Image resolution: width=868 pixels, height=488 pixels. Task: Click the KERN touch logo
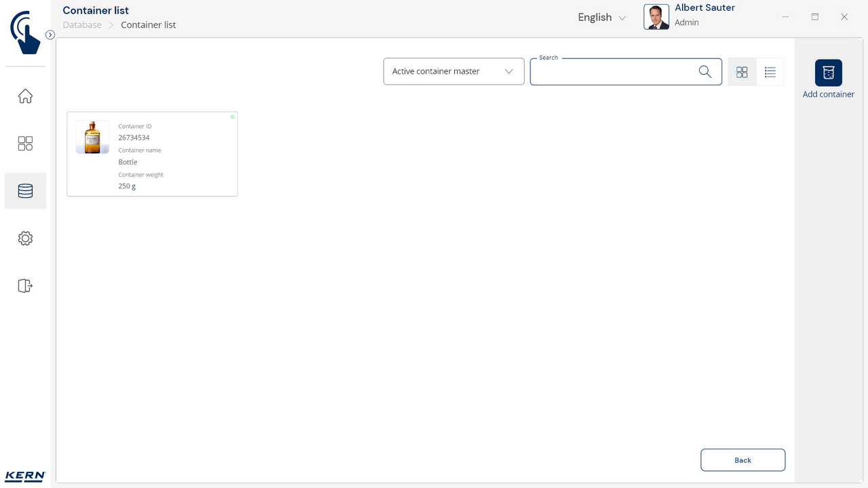(25, 32)
